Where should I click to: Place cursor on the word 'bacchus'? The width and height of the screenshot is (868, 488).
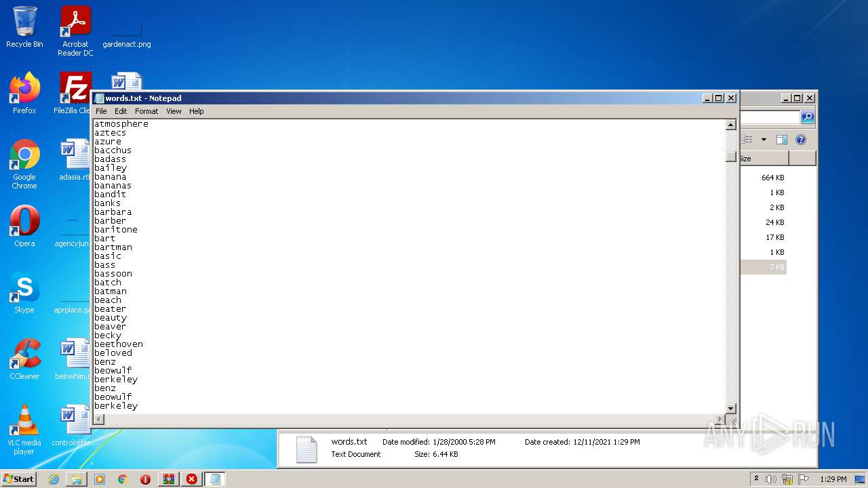point(113,150)
